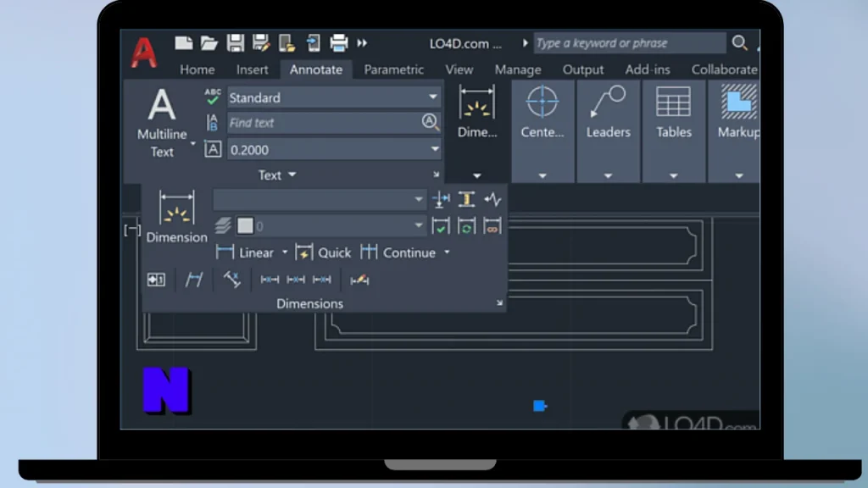
Task: Click the Text Angle icon
Action: point(232,279)
